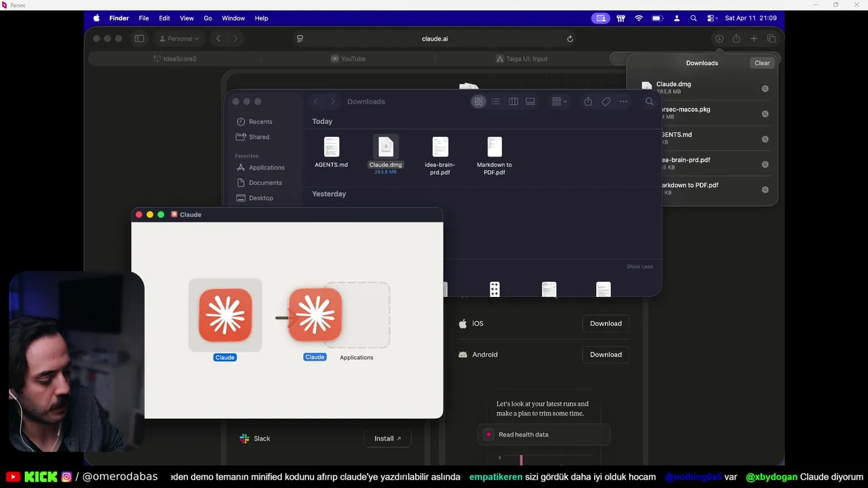
Task: Open View menu
Action: point(186,18)
